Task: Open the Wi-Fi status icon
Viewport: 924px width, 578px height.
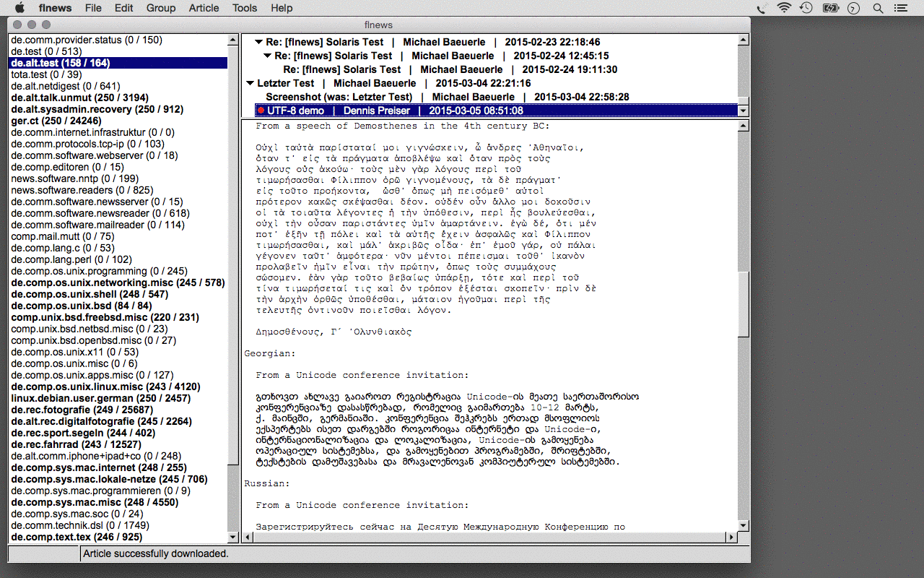Action: pos(784,8)
